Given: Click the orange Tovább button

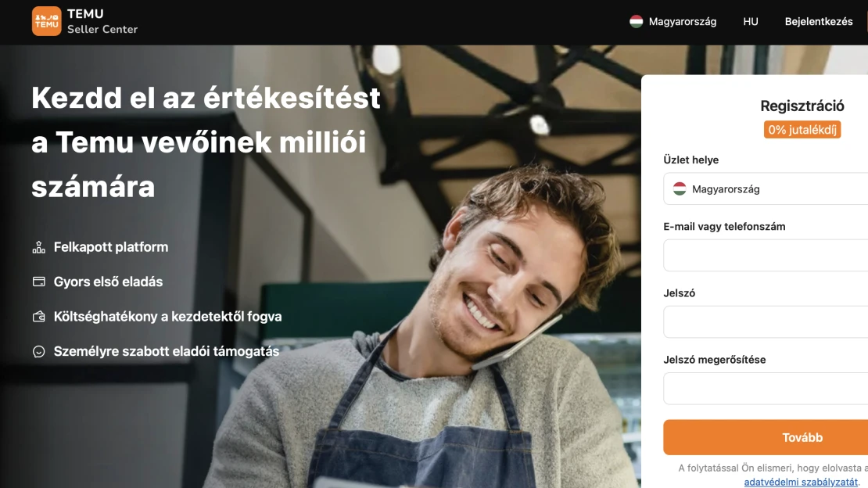Looking at the screenshot, I should click(x=766, y=438).
